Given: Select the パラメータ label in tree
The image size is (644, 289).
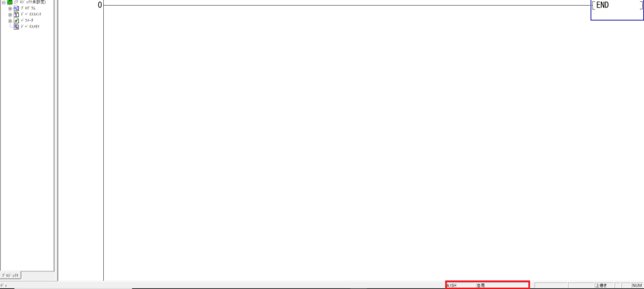Looking at the screenshot, I should [27, 21].
